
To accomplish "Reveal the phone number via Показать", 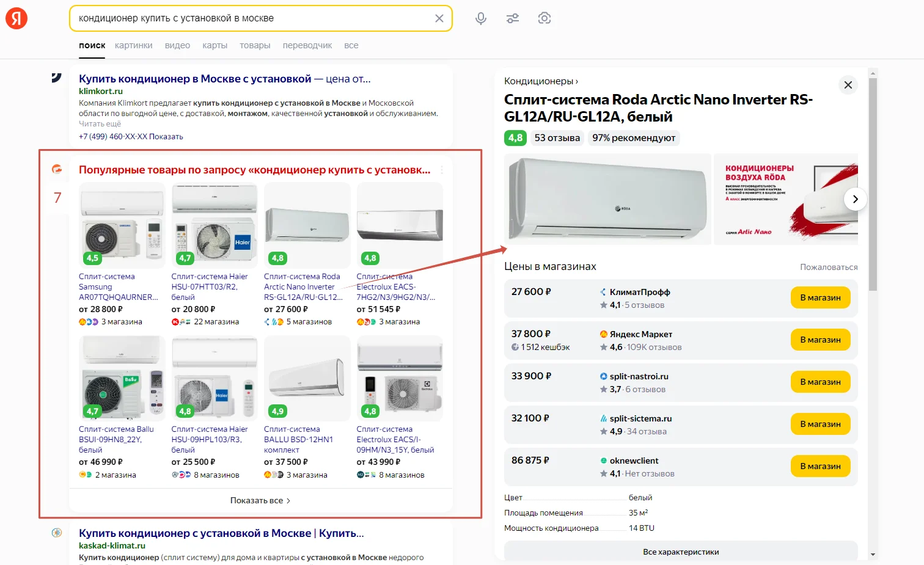I will click(166, 136).
